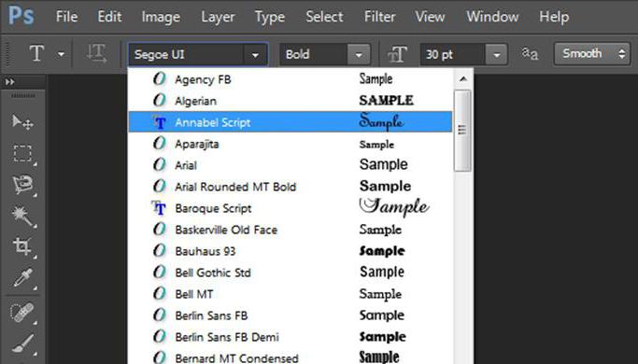Expand the tools panel double-arrow
The width and height of the screenshot is (638, 364).
pyautogui.click(x=9, y=82)
